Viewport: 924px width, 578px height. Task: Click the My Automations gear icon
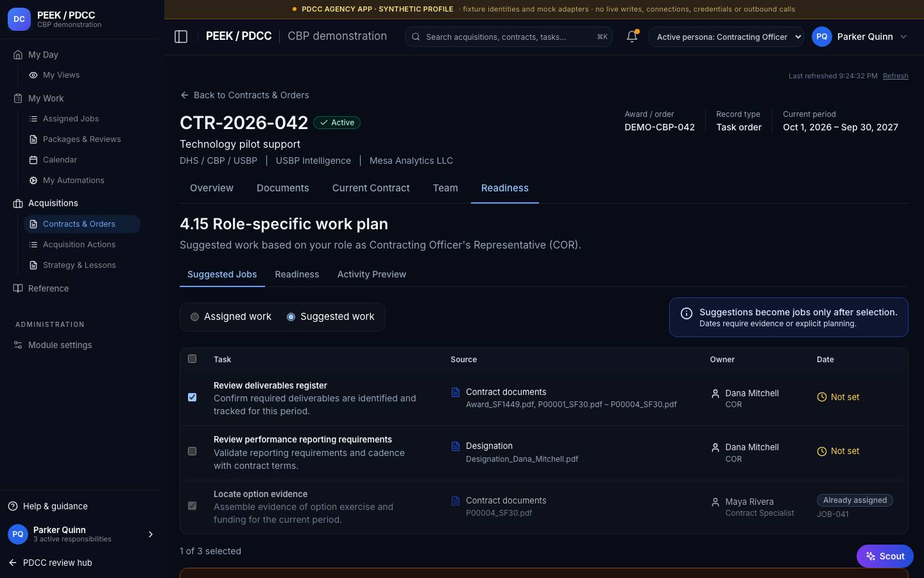[33, 180]
